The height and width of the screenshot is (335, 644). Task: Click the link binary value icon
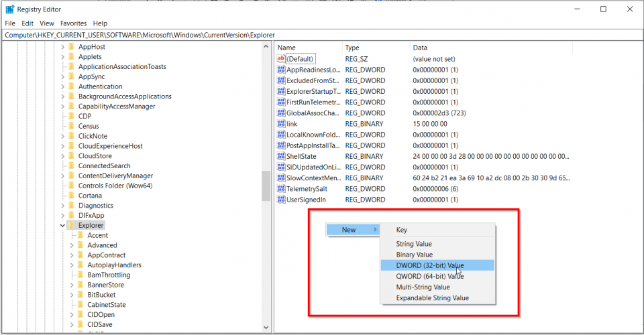coord(281,124)
